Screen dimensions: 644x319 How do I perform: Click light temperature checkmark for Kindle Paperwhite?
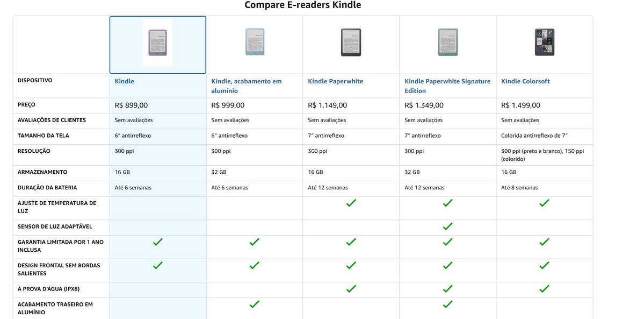point(351,203)
